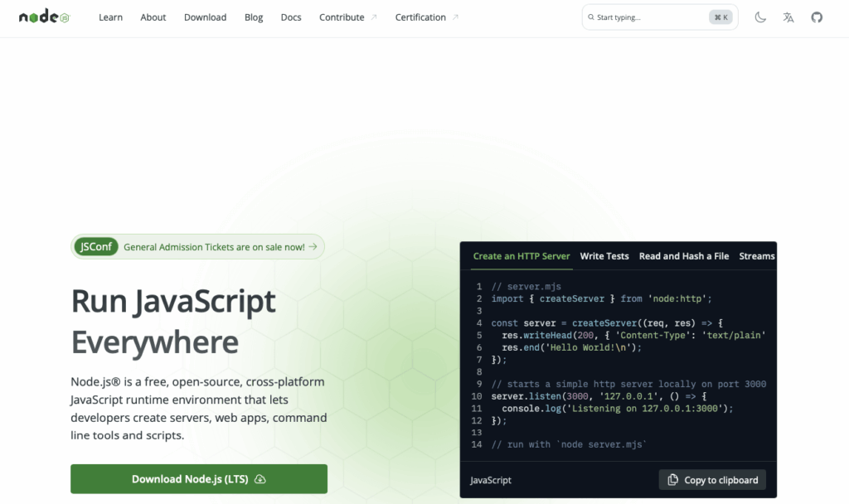This screenshot has width=849, height=504.
Task: Go to the About page
Action: pyautogui.click(x=153, y=17)
